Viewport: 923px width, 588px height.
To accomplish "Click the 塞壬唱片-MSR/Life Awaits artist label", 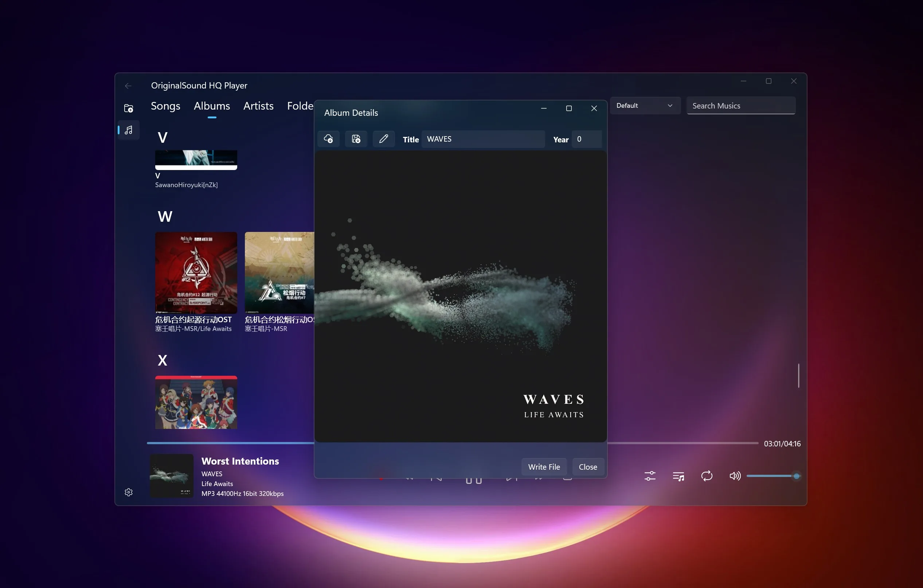I will (193, 329).
